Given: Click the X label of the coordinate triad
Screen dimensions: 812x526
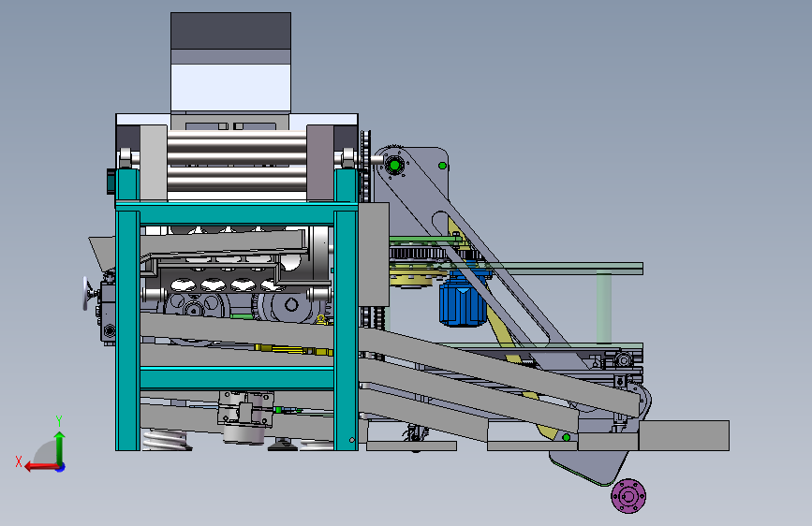Looking at the screenshot, I should (19, 461).
